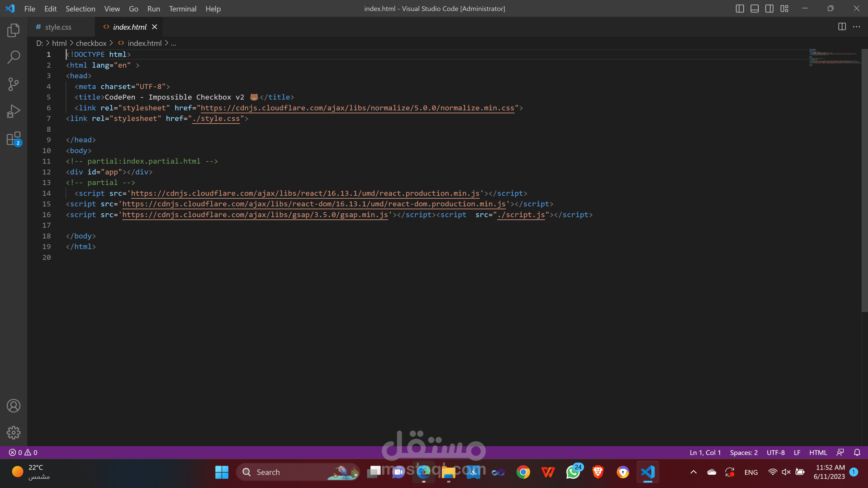The width and height of the screenshot is (868, 488).
Task: Click the errors and warnings status indicator
Action: 23,453
